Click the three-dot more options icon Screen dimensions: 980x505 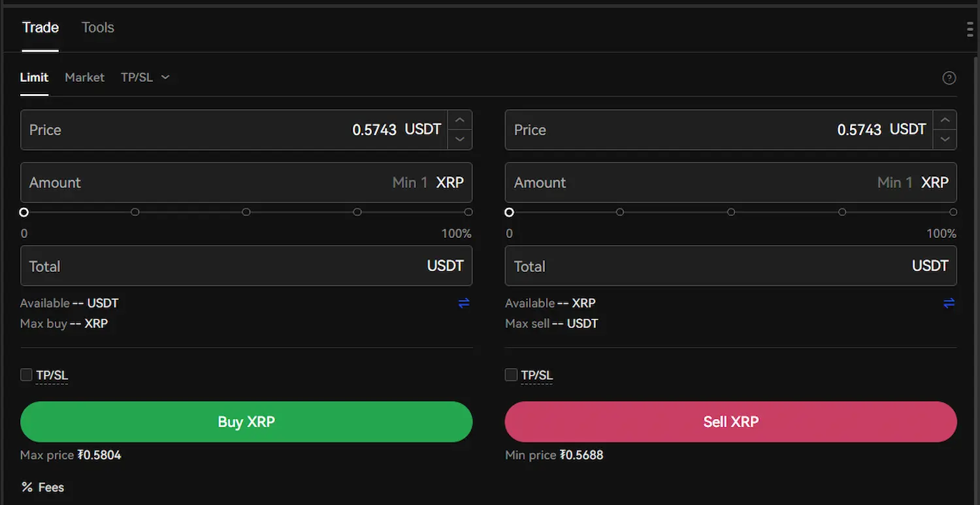970,29
